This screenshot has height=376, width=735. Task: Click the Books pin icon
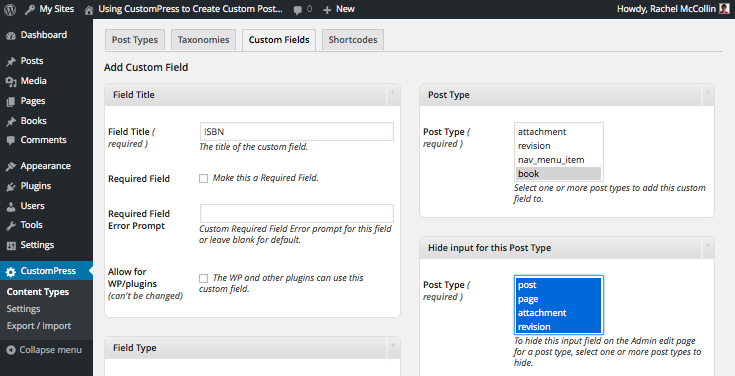click(11, 121)
